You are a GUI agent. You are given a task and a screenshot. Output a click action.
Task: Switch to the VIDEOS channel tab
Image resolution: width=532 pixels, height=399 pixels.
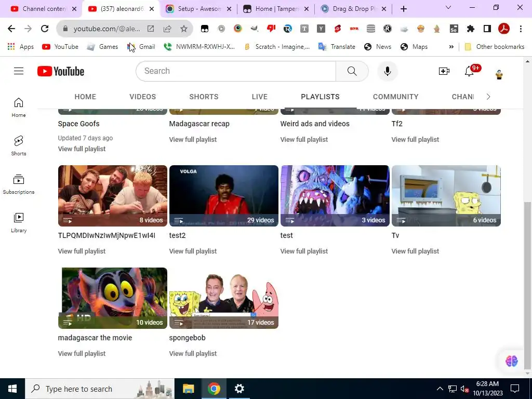pyautogui.click(x=142, y=97)
